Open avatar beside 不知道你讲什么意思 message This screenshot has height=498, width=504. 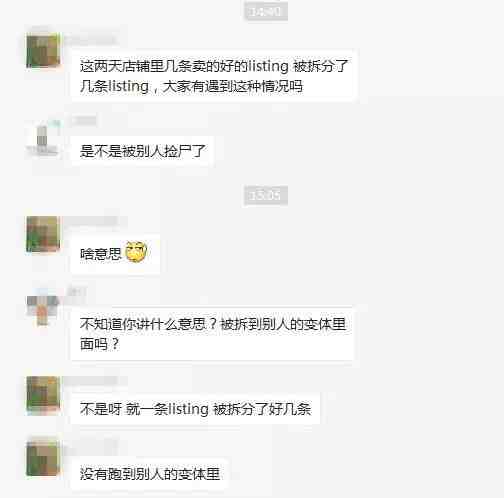[43, 309]
